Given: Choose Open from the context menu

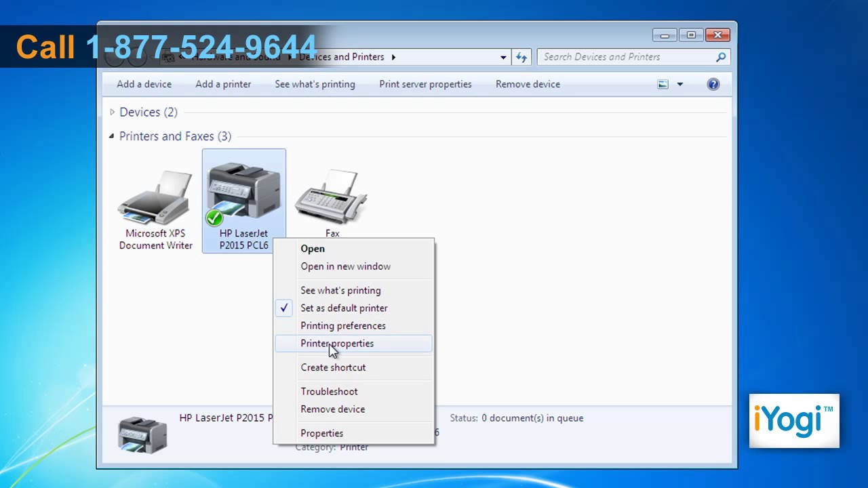Looking at the screenshot, I should (353, 249).
